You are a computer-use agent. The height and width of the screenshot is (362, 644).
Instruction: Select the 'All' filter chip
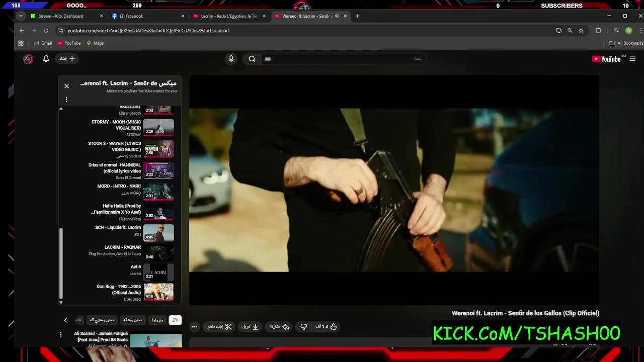(175, 320)
